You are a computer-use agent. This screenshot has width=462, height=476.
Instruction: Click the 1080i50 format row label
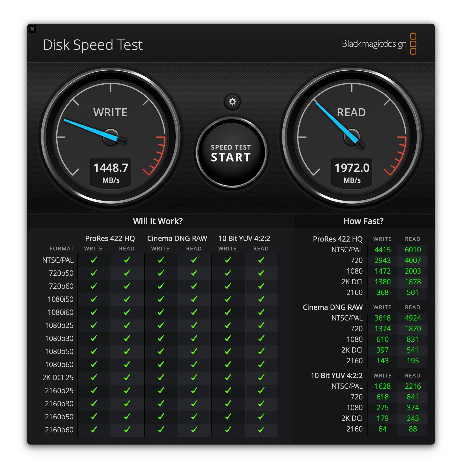click(61, 299)
